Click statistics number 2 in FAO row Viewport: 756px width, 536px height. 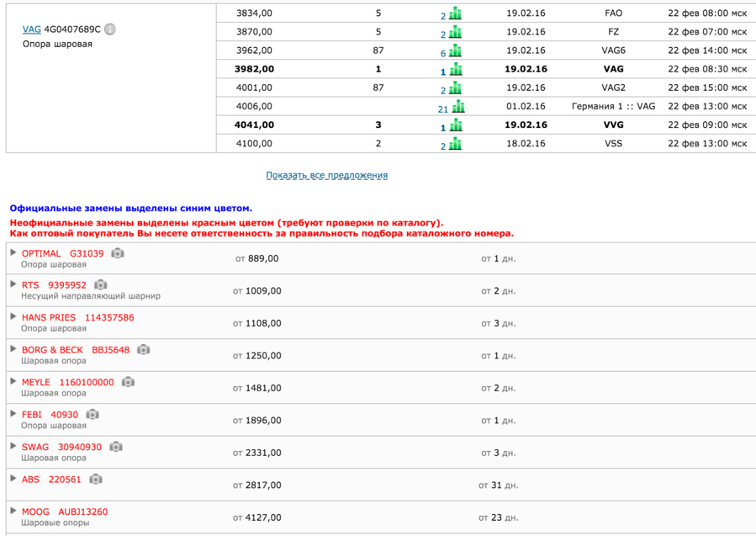click(x=443, y=16)
